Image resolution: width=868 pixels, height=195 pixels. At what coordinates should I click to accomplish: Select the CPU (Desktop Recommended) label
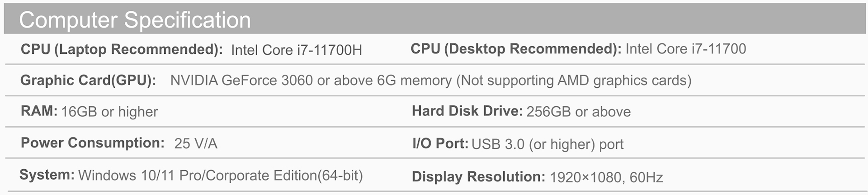[x=516, y=49]
